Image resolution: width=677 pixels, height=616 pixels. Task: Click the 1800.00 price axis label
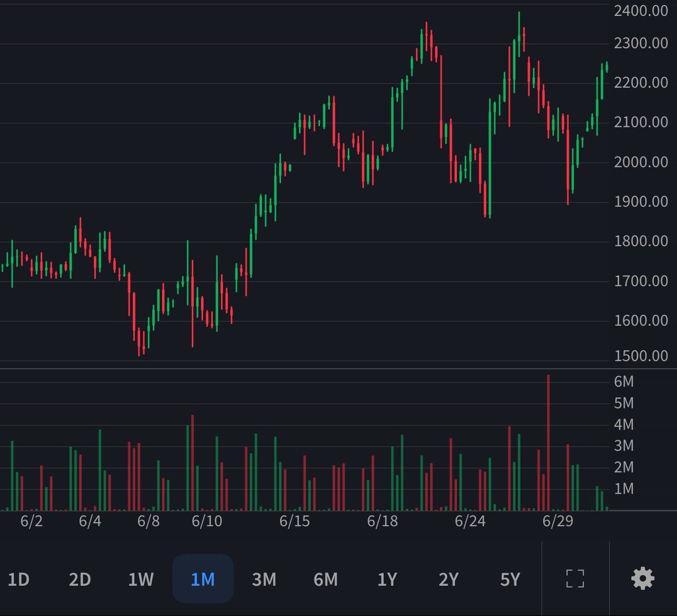[x=640, y=241]
